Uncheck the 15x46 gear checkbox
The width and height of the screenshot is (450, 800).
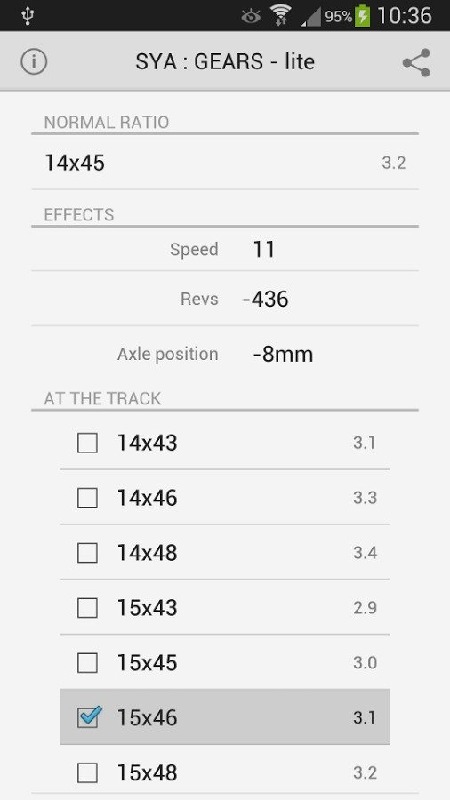point(88,717)
